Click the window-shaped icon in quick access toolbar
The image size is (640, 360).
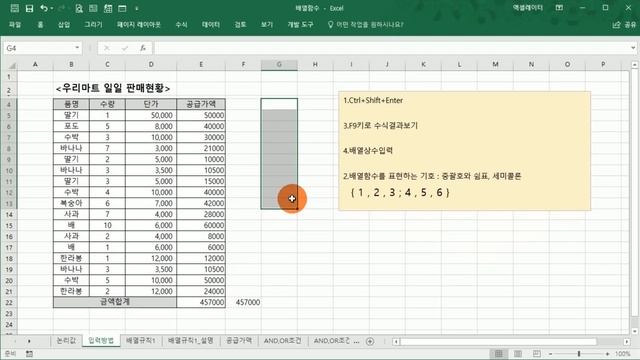point(122,8)
